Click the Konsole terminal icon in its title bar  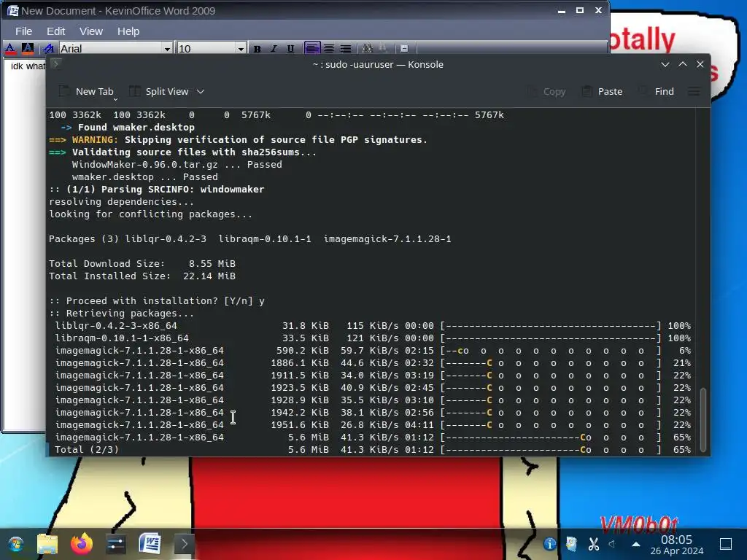pyautogui.click(x=56, y=64)
